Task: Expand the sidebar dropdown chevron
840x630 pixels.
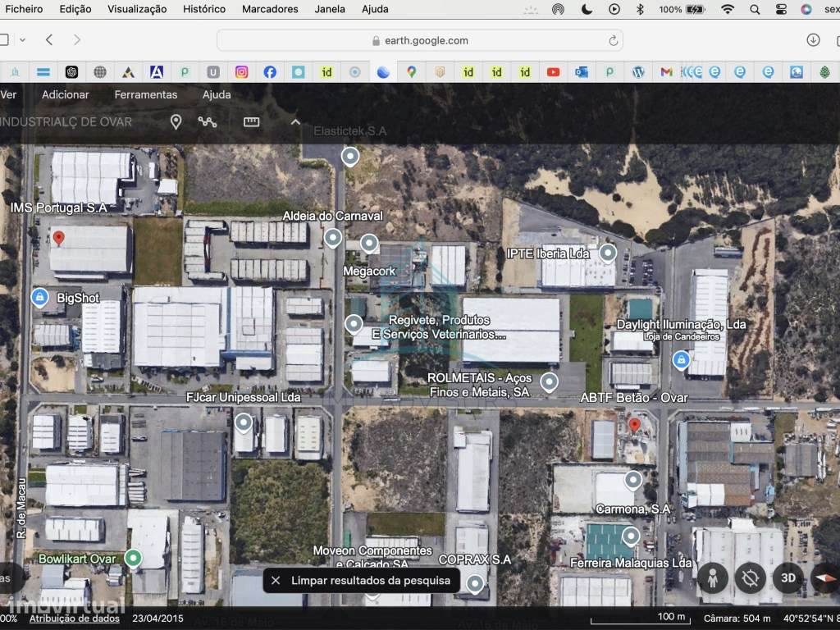Action: [x=22, y=40]
